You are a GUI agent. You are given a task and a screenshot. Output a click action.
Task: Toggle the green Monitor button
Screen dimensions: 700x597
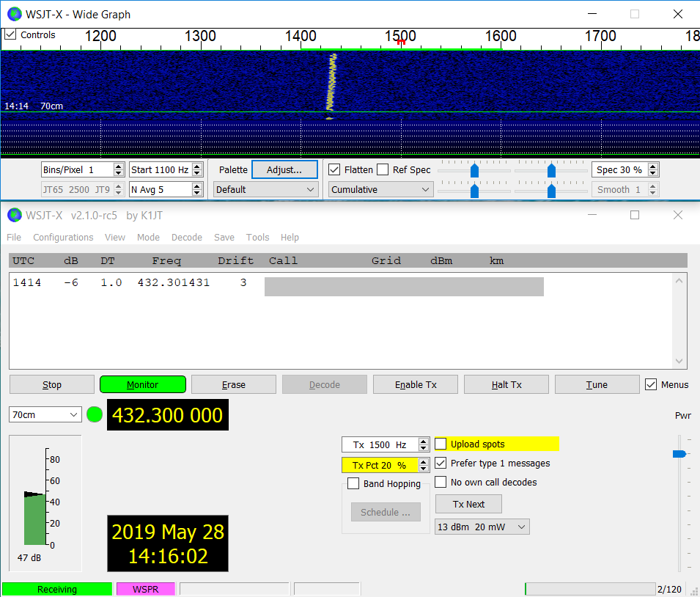click(142, 385)
